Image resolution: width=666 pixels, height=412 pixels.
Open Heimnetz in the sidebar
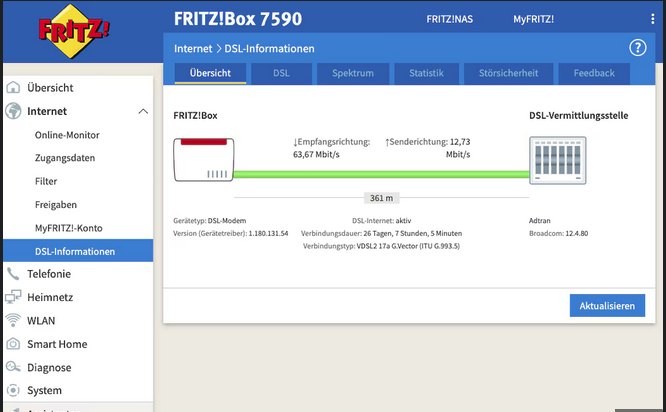pyautogui.click(x=50, y=297)
